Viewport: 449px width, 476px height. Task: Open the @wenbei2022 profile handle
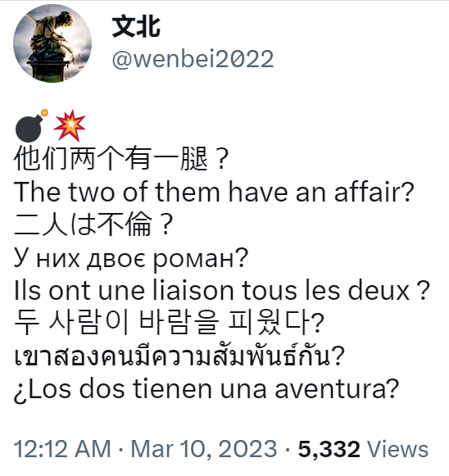tap(193, 59)
